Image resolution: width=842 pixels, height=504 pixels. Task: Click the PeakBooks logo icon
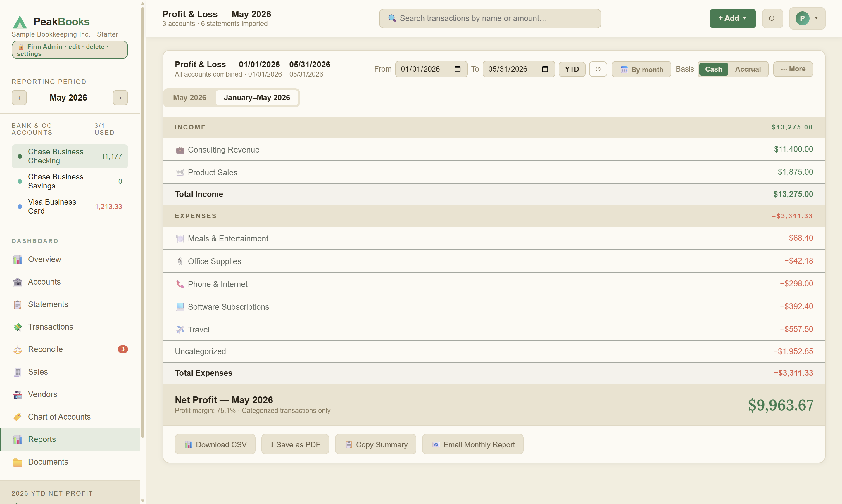(20, 22)
